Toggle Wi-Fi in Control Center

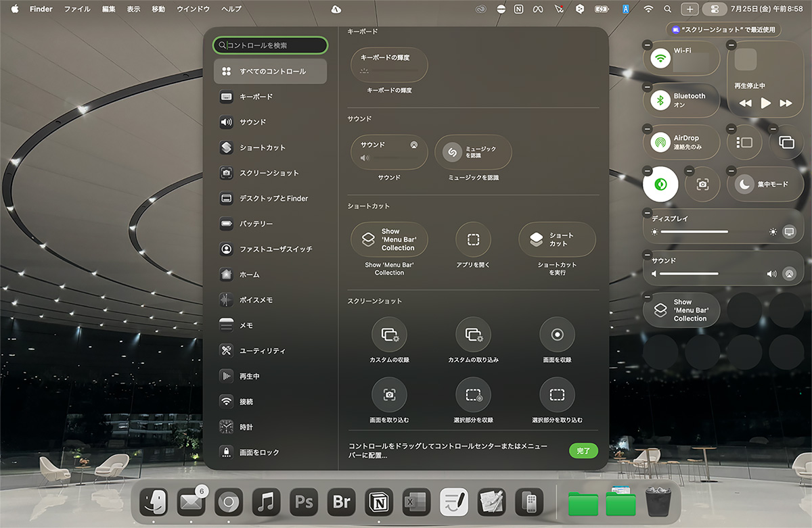click(660, 59)
